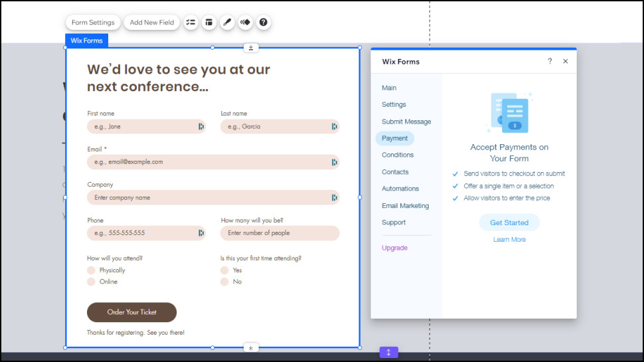
Task: Click the top stretch handle on form
Action: tap(251, 48)
